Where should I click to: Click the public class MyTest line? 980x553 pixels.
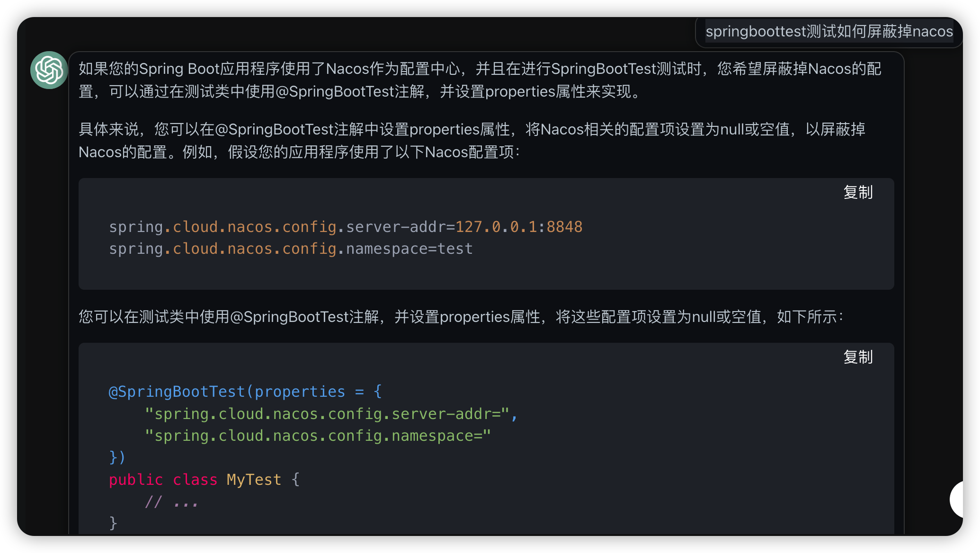(x=204, y=480)
